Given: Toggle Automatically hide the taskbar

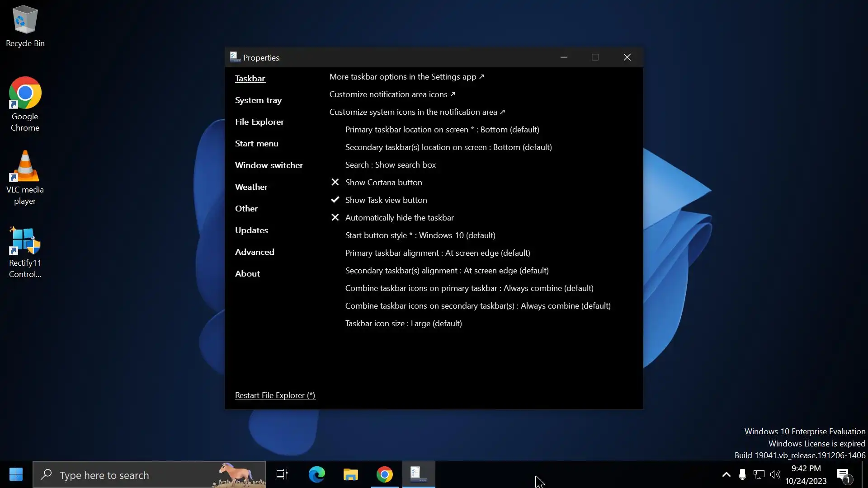Looking at the screenshot, I should coord(399,218).
